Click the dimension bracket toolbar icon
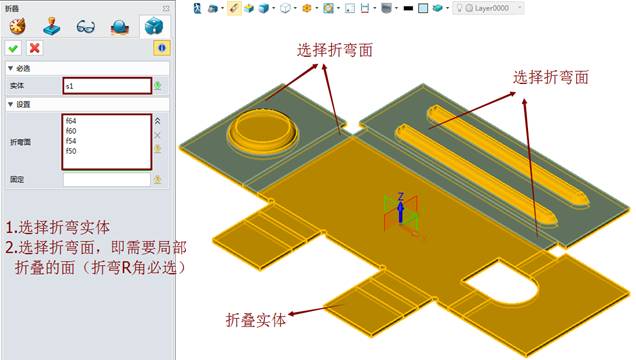 point(365,8)
